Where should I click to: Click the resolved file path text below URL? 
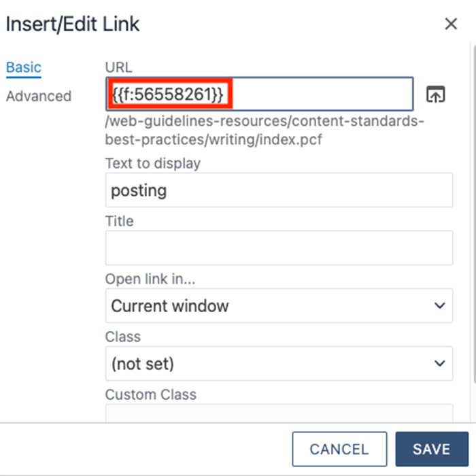pos(264,131)
